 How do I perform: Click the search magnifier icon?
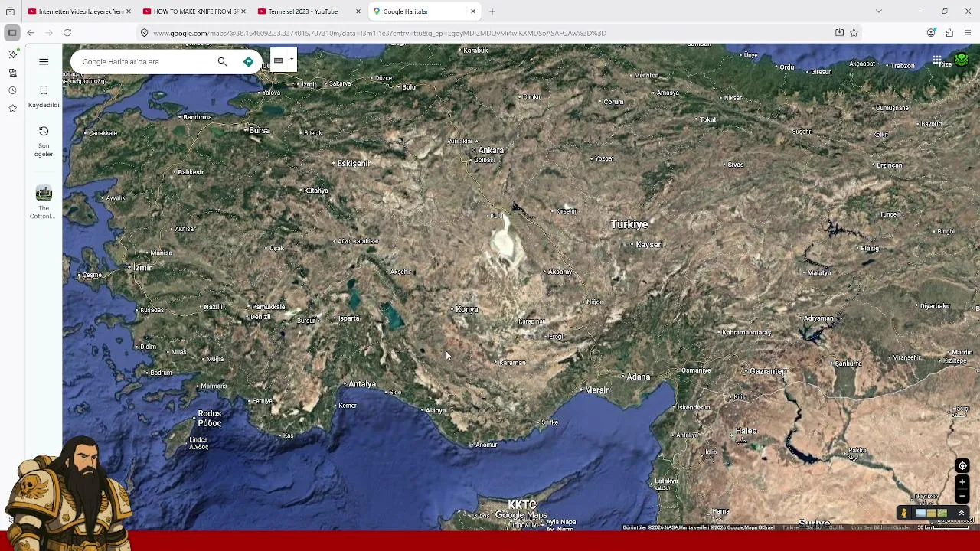pos(222,61)
